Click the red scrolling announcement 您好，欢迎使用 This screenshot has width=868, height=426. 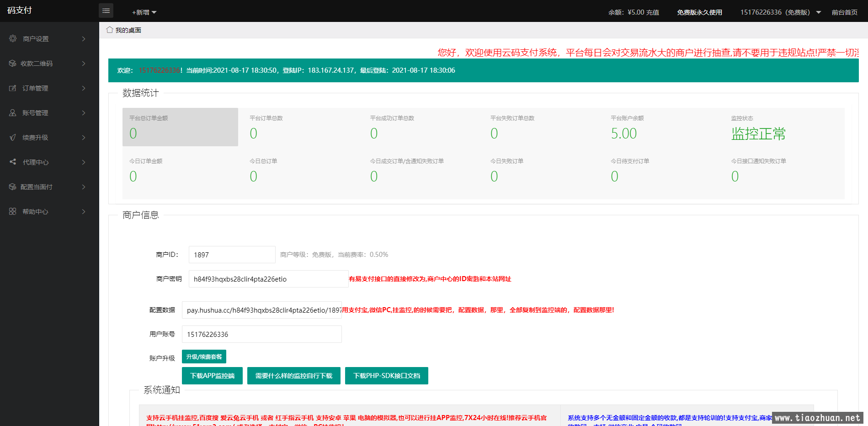coord(648,53)
